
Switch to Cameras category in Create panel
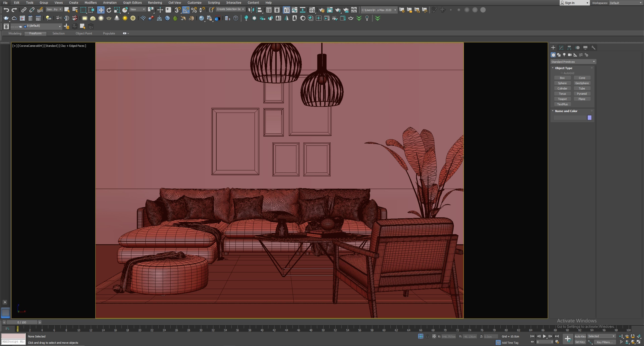coord(570,55)
